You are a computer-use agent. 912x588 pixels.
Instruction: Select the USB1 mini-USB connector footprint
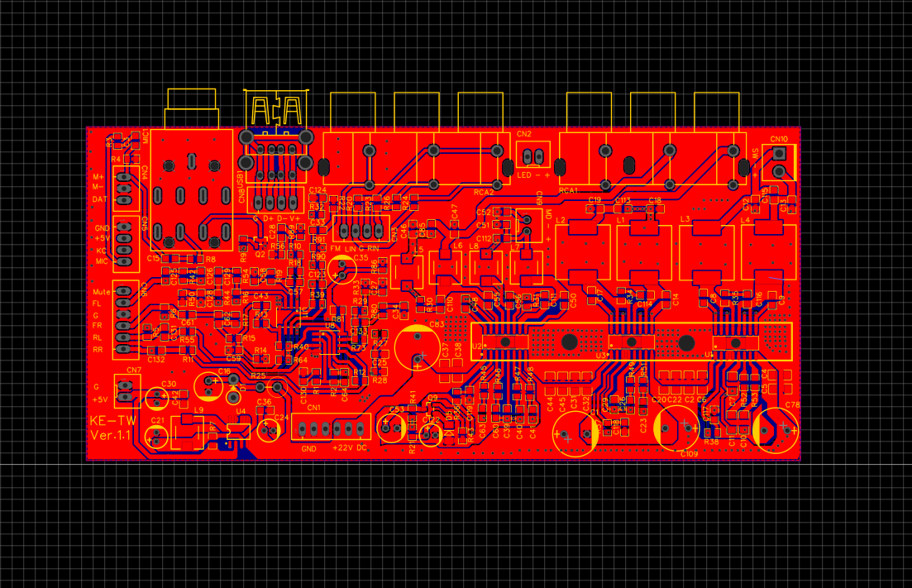[x=275, y=153]
